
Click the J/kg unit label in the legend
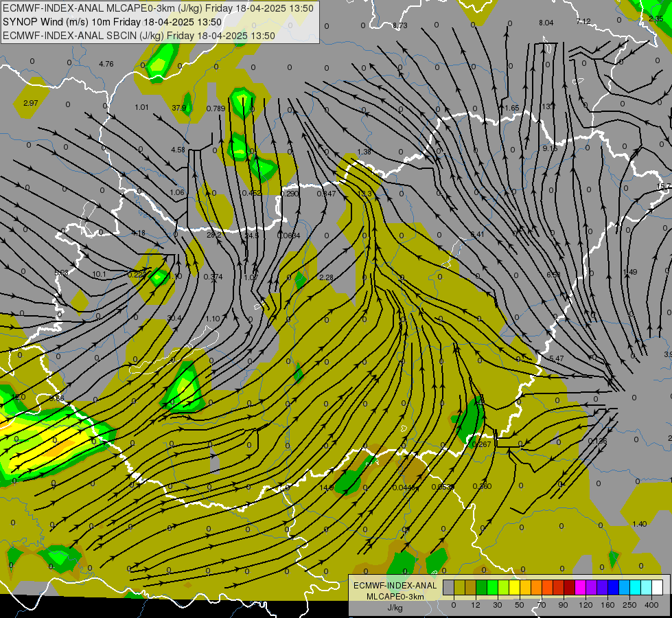[395, 608]
